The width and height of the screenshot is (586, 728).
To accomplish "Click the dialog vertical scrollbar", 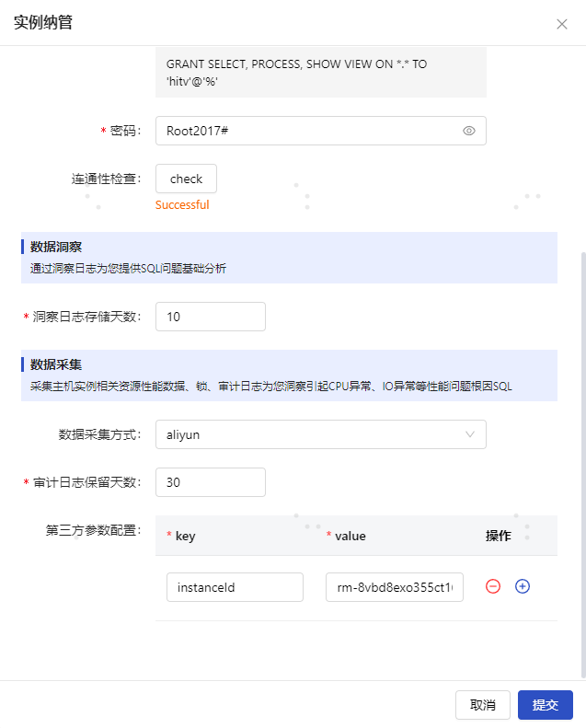I will [x=583, y=465].
